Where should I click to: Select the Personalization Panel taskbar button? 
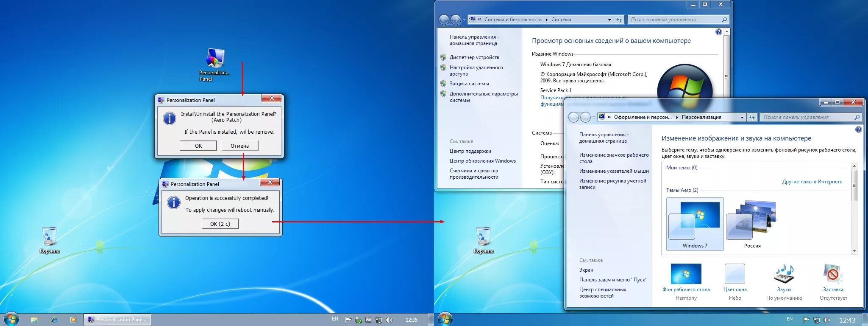117,320
